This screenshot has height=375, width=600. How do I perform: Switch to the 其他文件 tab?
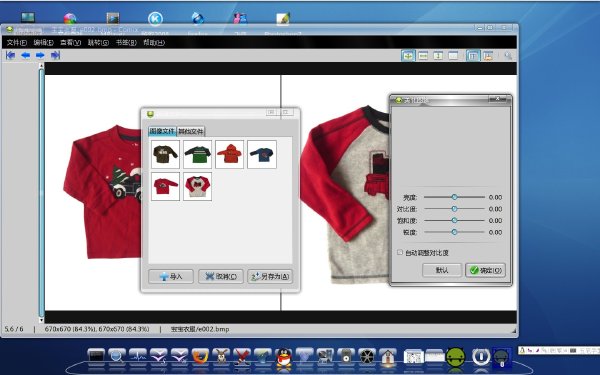pyautogui.click(x=191, y=131)
